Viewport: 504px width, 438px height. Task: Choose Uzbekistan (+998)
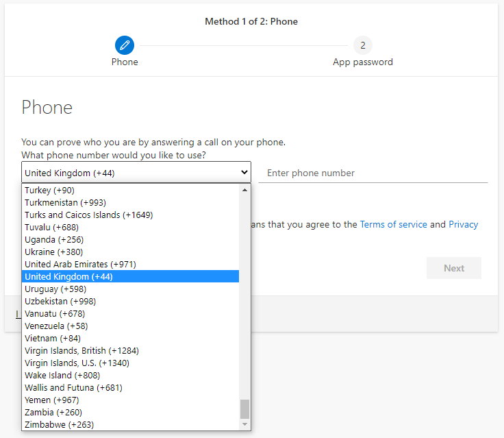(130, 301)
